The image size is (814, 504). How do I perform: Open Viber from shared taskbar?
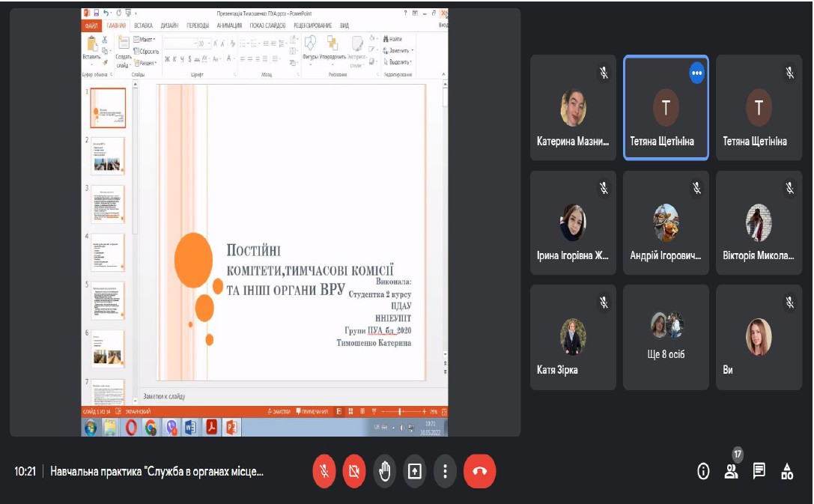coord(171,428)
